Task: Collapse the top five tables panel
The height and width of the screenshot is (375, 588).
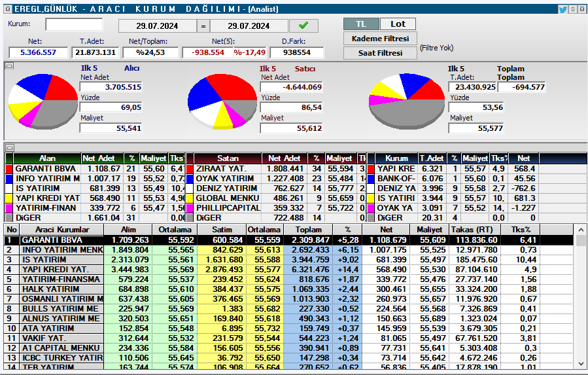Action: (9, 147)
